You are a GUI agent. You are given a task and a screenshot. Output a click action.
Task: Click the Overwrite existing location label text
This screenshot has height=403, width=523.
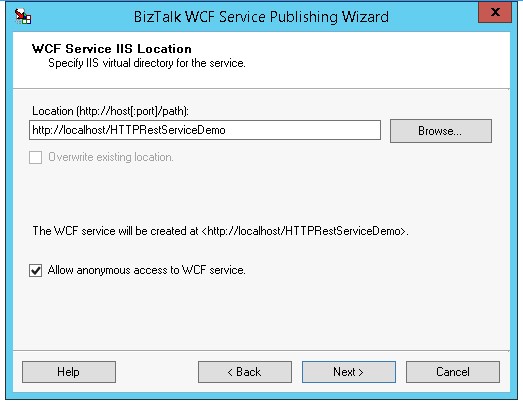pyautogui.click(x=111, y=157)
